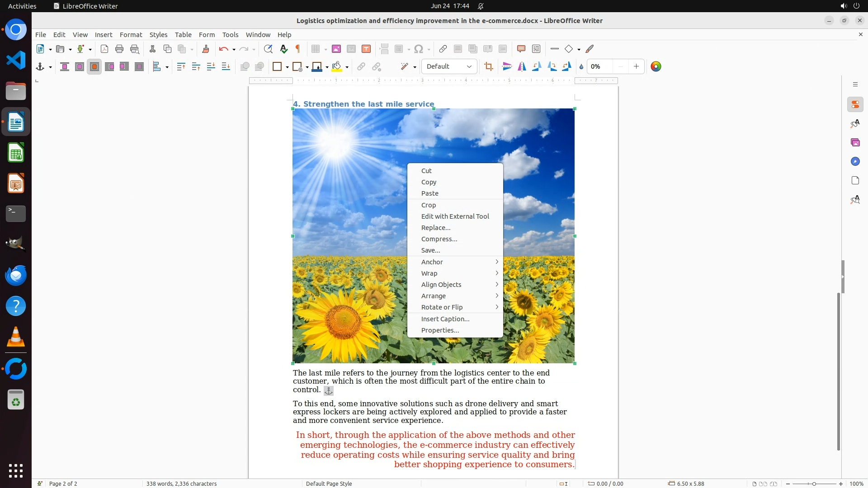
Task: Open the Default image mode dropdown
Action: coord(449,66)
